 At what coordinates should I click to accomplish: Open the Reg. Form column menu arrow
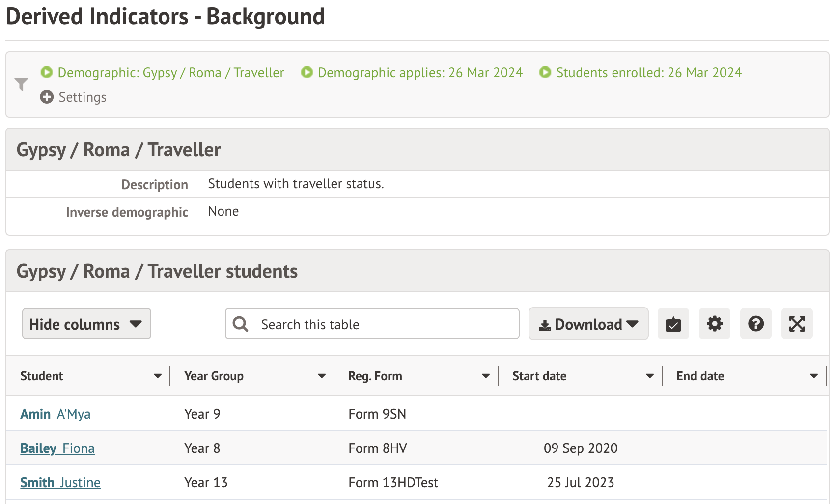point(486,376)
